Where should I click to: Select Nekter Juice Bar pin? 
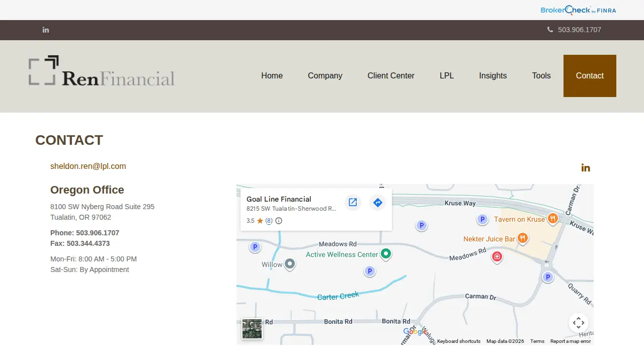point(523,238)
